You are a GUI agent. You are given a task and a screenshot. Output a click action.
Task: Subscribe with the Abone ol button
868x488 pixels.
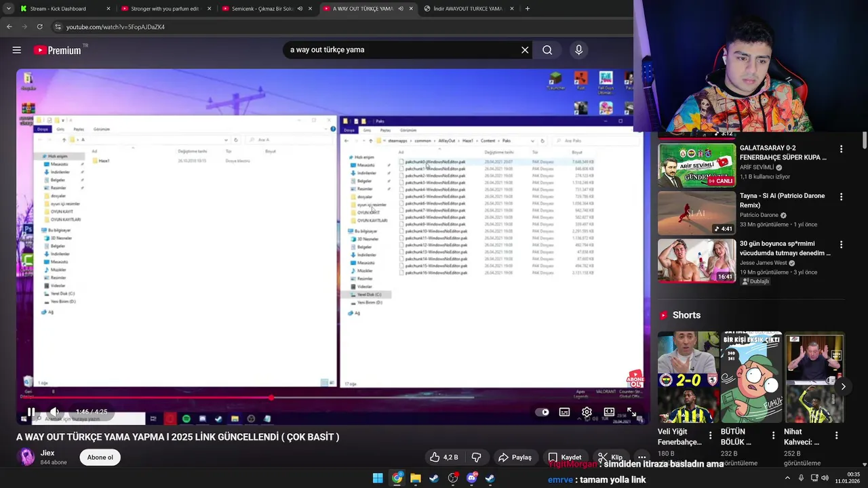(x=100, y=457)
